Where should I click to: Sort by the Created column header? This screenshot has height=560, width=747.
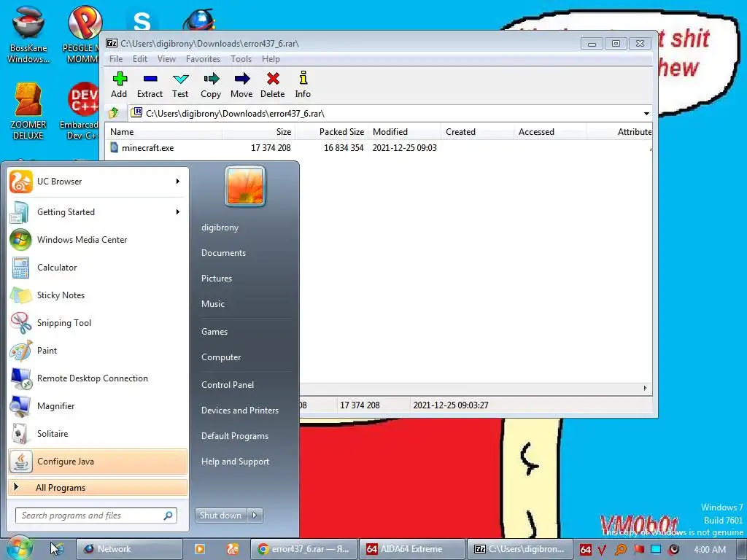tap(477, 132)
